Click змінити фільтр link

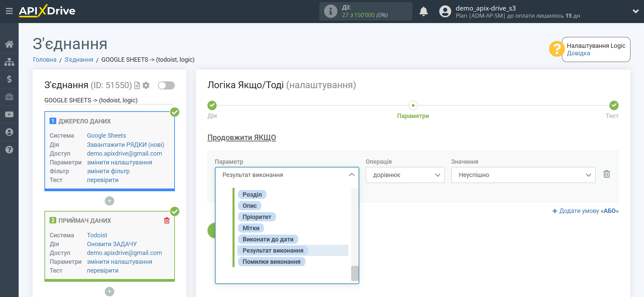click(x=108, y=171)
